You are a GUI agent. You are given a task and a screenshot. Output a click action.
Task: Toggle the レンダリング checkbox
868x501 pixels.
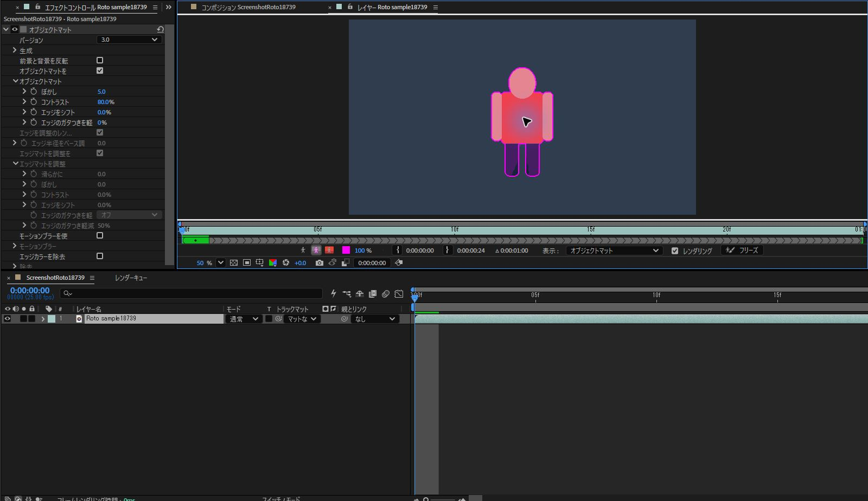click(x=675, y=251)
